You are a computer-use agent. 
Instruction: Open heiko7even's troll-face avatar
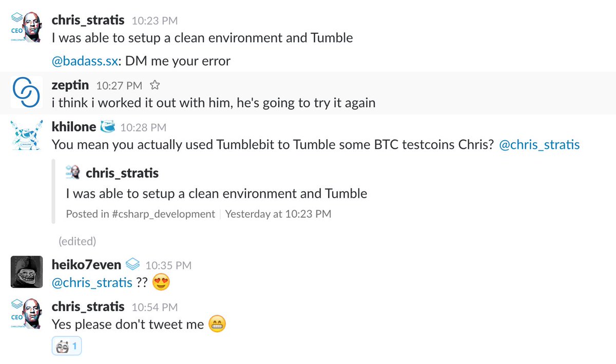click(x=28, y=272)
